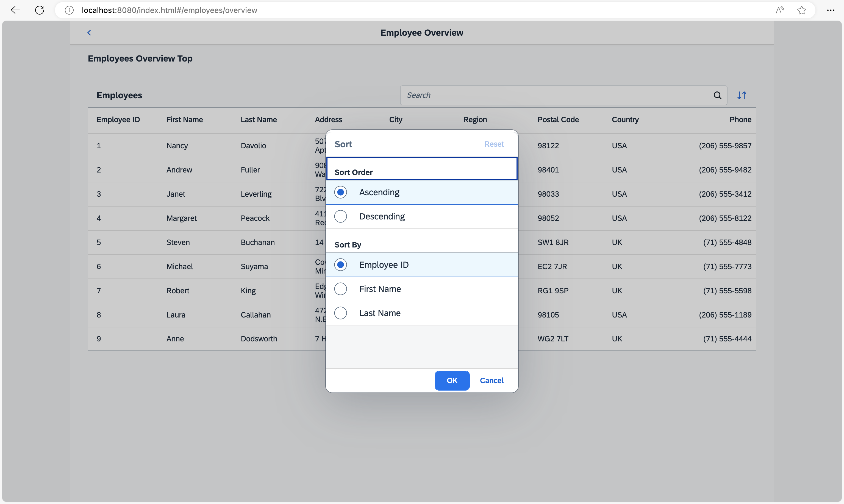The height and width of the screenshot is (504, 844).
Task: Reload the page with refresh icon
Action: [40, 10]
